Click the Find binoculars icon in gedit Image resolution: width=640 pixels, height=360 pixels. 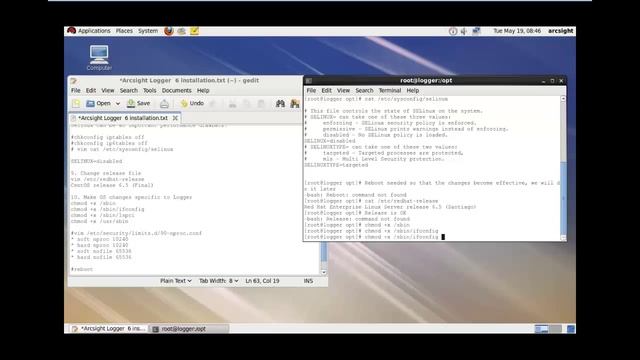point(280,104)
